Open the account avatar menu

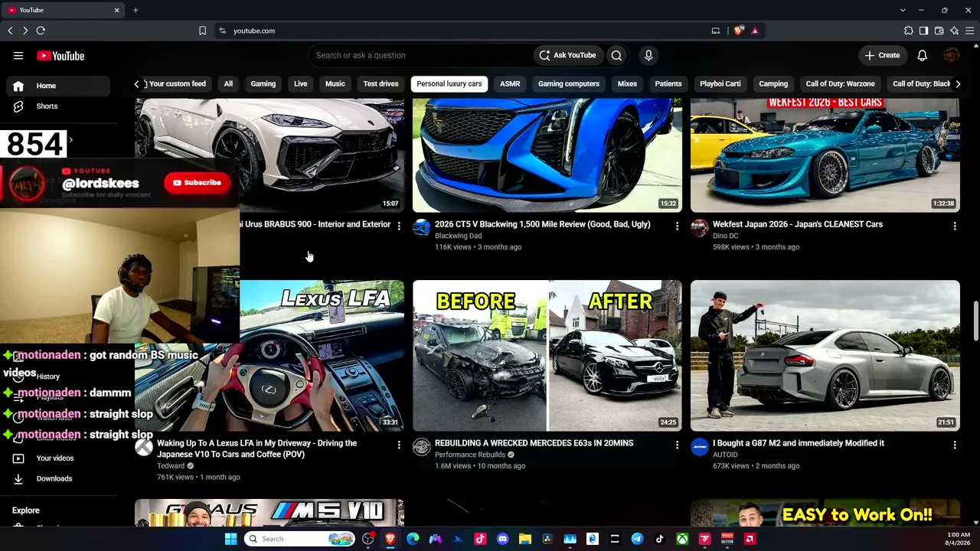952,55
